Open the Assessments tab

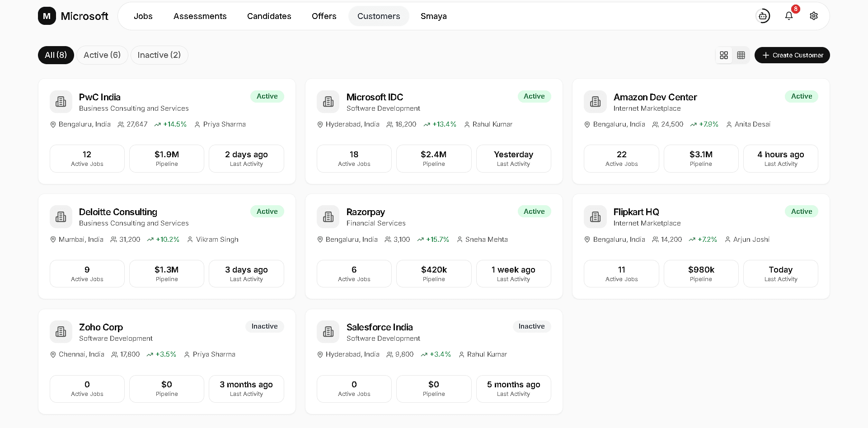point(200,16)
